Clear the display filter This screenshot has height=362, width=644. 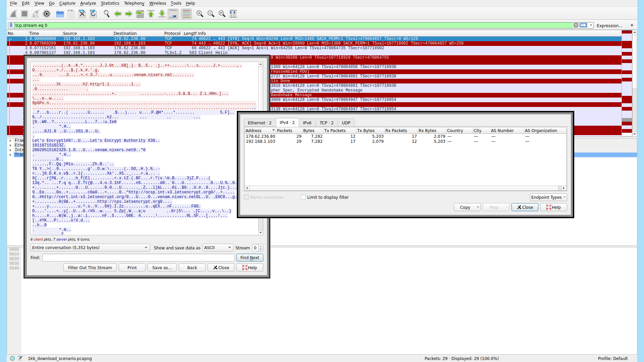576,25
